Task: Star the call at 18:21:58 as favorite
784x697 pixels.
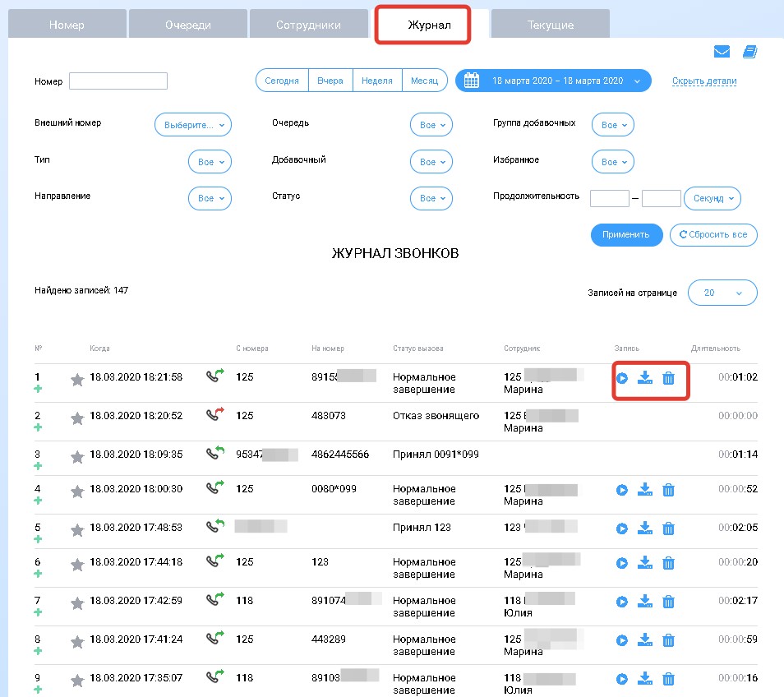Action: (77, 379)
